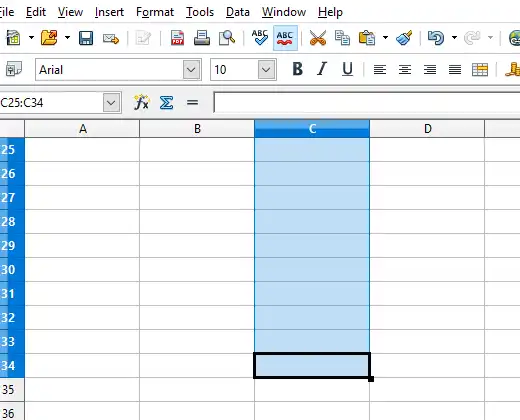This screenshot has width=520, height=420.
Task: Select row 35 header
Action: click(x=12, y=390)
